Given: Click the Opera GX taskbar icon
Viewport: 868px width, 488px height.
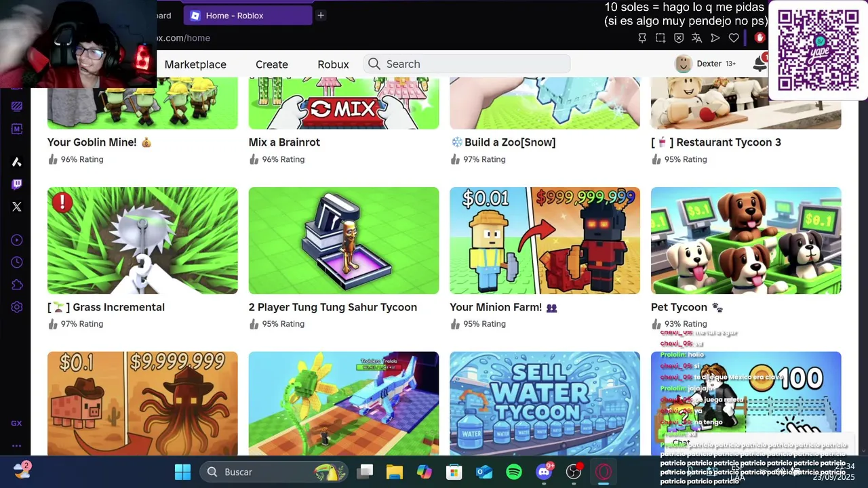Looking at the screenshot, I should 604,472.
